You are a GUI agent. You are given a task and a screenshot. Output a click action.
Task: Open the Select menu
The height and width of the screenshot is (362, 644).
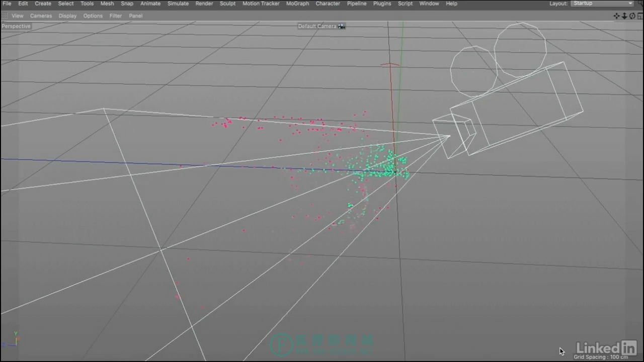coord(66,4)
